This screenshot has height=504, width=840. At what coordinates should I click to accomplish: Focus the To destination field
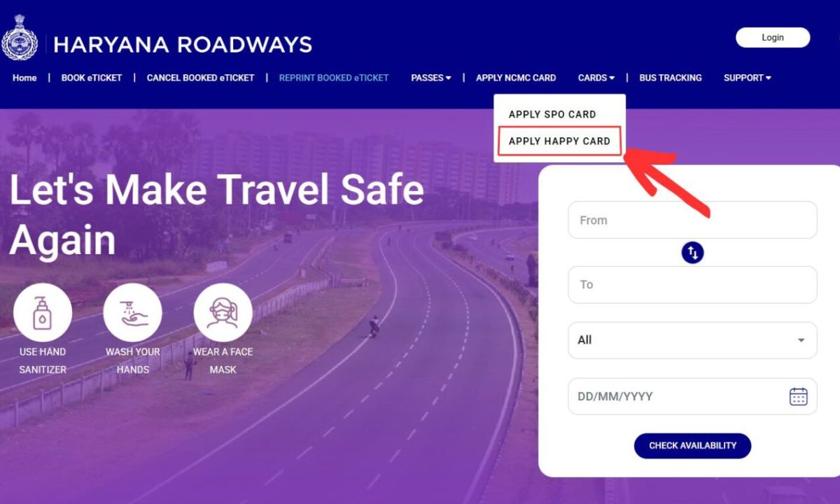tap(692, 284)
